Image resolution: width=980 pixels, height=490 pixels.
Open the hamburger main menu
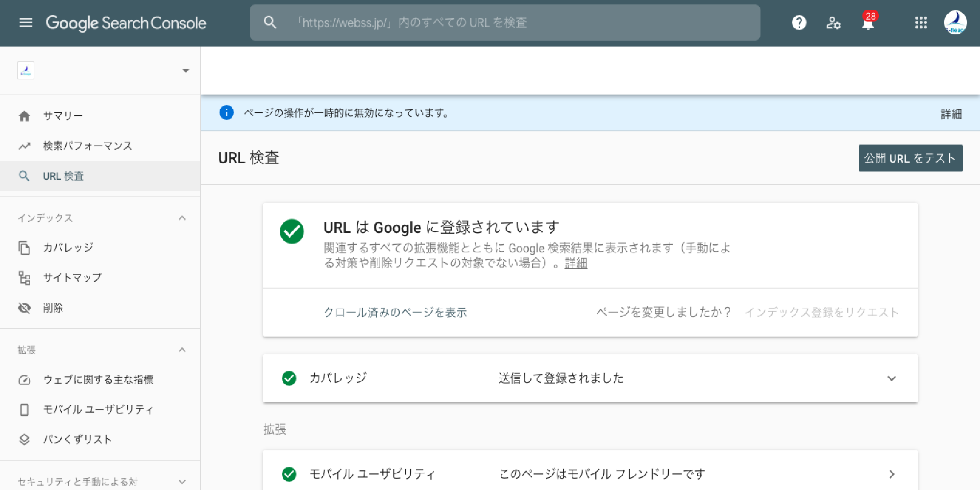point(25,23)
